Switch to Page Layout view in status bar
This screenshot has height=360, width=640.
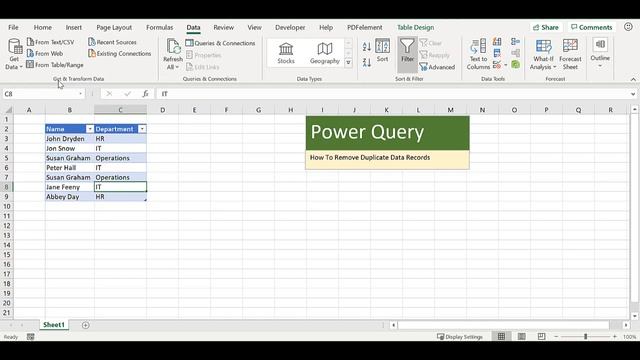(522, 337)
